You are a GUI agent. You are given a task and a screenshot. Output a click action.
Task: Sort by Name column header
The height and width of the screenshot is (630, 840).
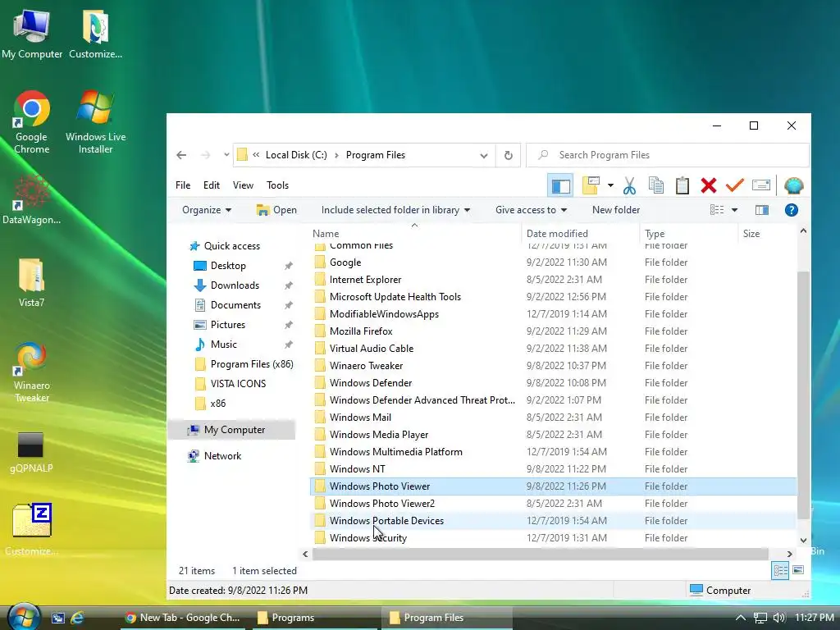(415, 234)
